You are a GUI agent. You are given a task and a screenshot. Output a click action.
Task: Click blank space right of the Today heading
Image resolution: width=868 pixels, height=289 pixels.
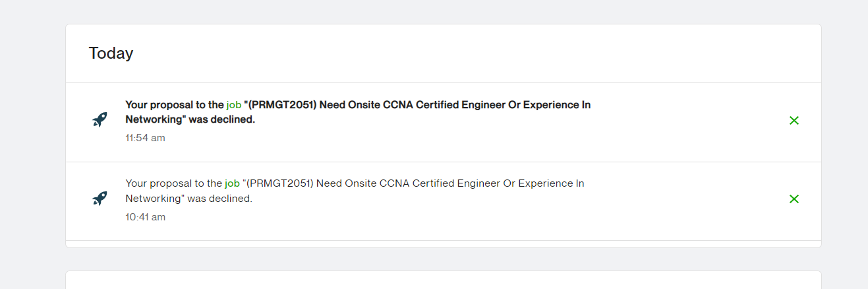(x=461, y=53)
